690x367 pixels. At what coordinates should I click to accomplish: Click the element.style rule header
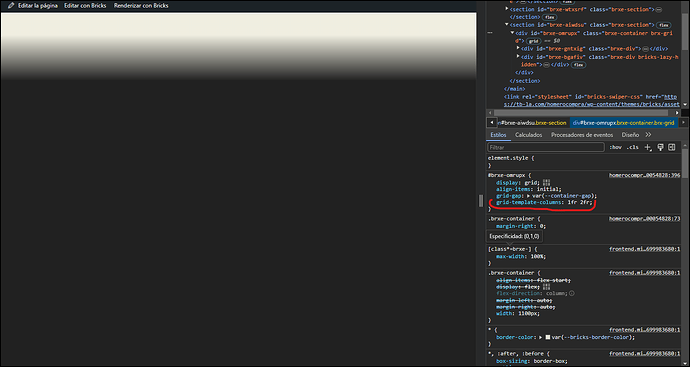510,158
